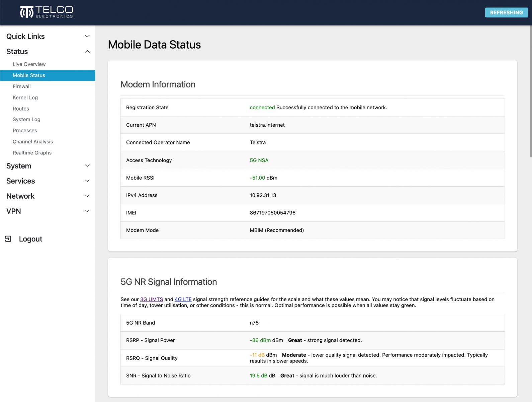Open the Processes page
Image resolution: width=532 pixels, height=402 pixels.
point(25,130)
